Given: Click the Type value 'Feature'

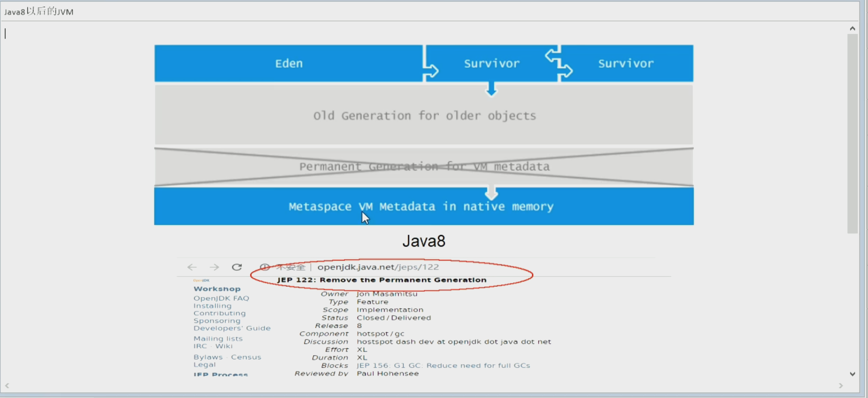Looking at the screenshot, I should tap(372, 302).
